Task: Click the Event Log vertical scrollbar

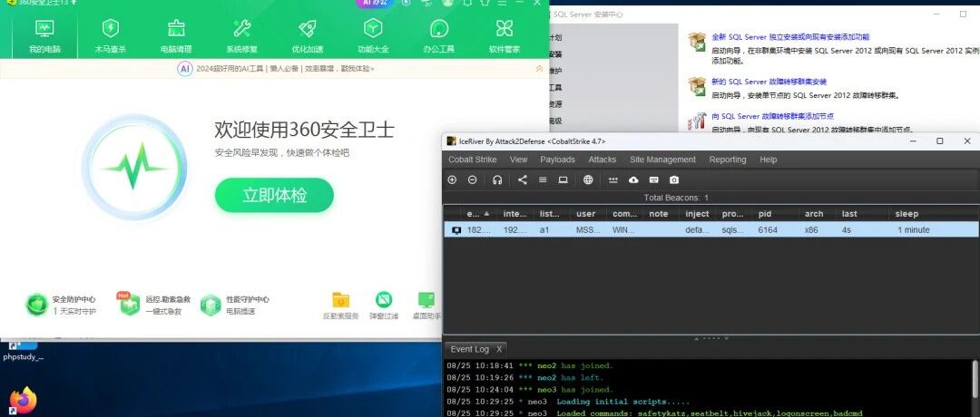Action: [x=975, y=380]
